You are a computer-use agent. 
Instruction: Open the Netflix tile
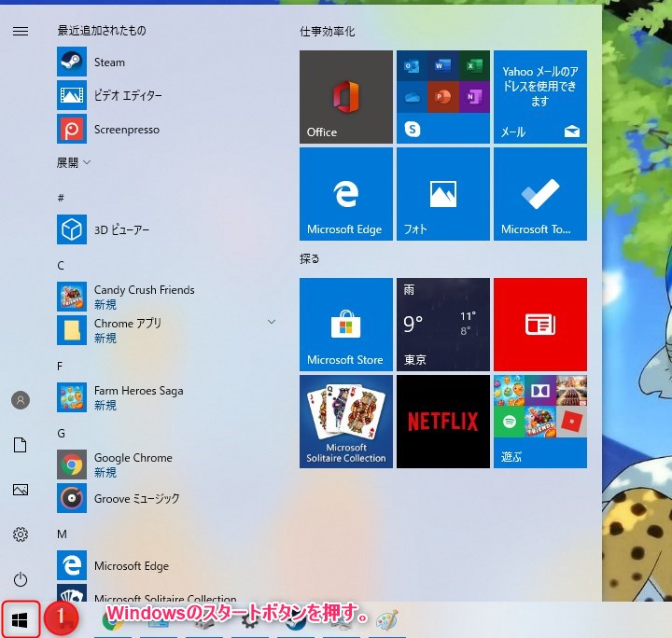click(x=443, y=422)
